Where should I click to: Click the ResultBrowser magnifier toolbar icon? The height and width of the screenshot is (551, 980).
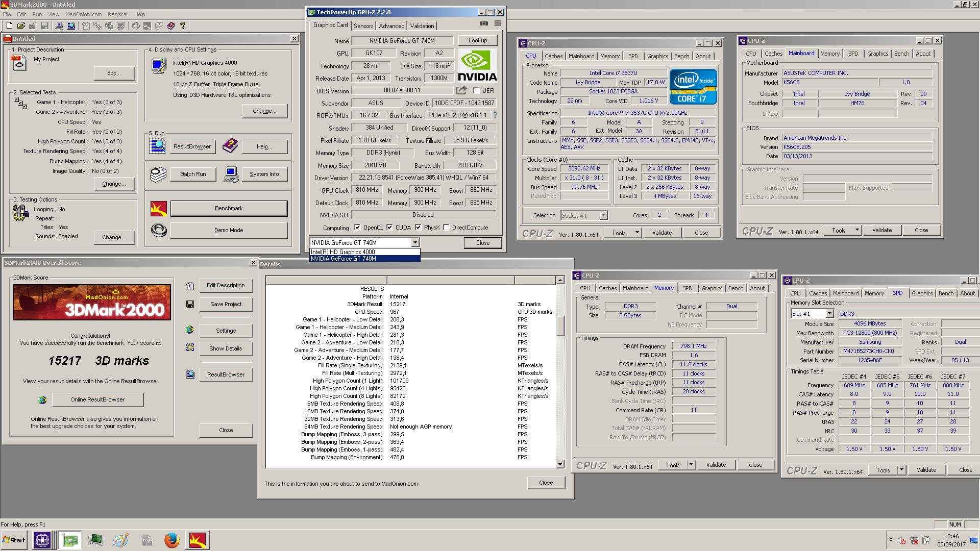pyautogui.click(x=71, y=26)
